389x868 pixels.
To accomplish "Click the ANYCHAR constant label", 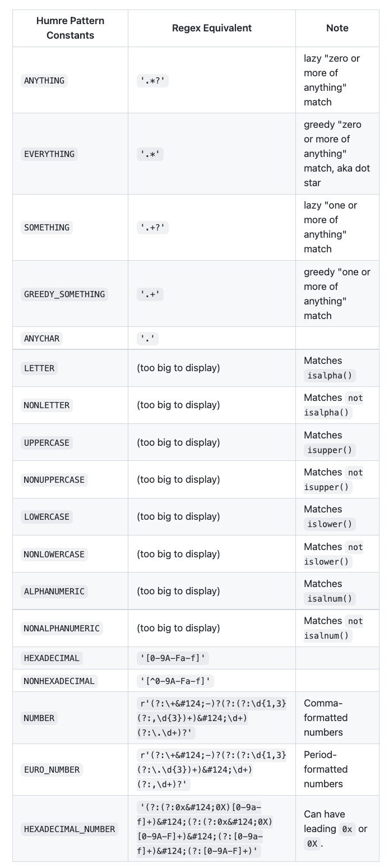I will 41,338.
